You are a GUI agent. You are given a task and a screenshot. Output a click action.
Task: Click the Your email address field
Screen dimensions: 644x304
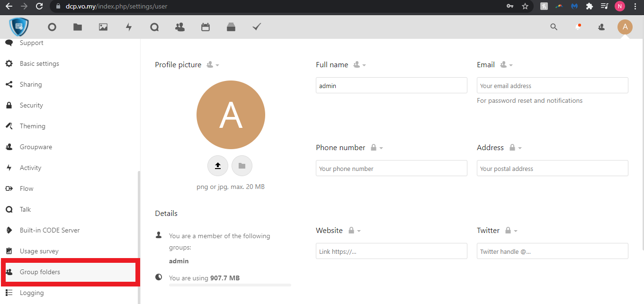pyautogui.click(x=552, y=86)
